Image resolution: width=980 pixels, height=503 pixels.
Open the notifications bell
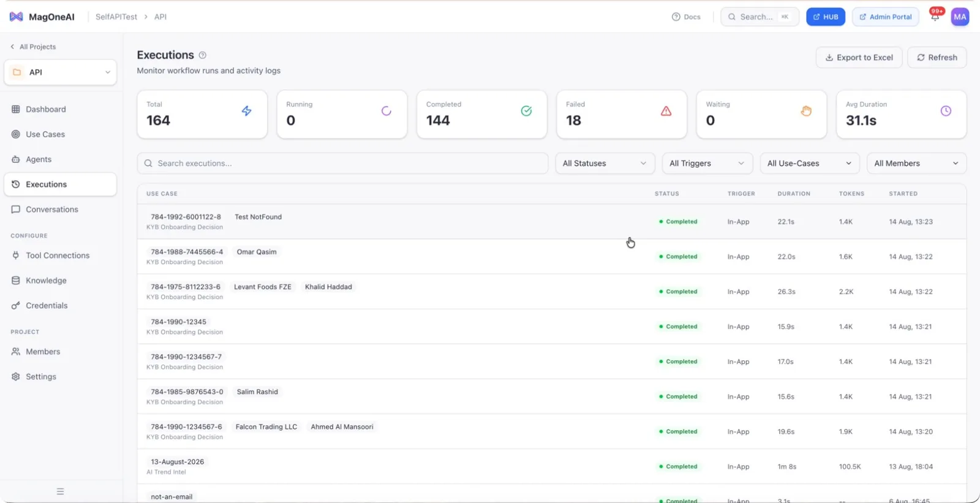click(x=935, y=17)
